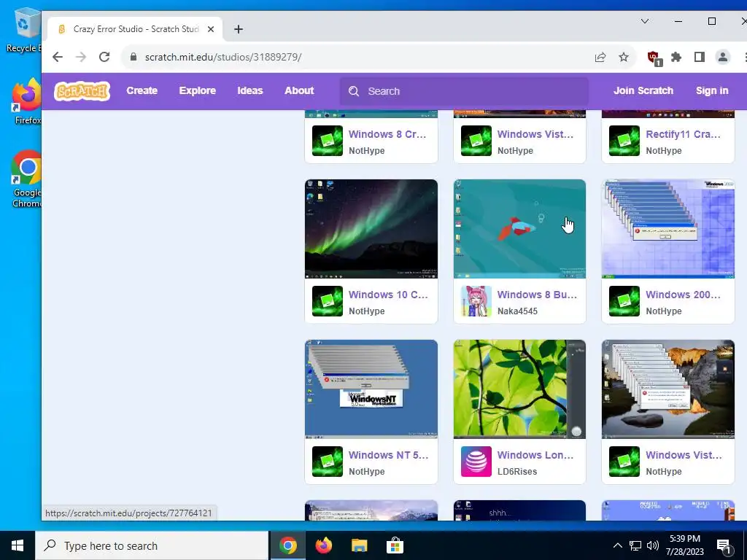Click the volume speaker tray icon

pyautogui.click(x=653, y=545)
